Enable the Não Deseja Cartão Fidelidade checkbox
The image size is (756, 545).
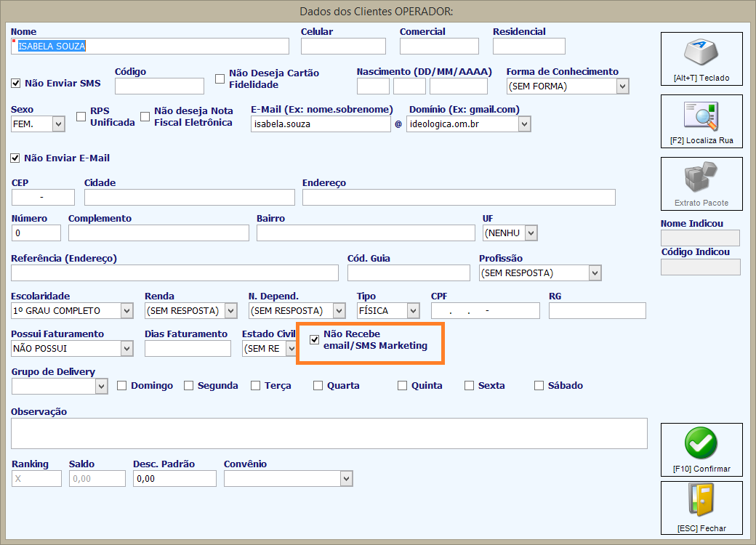(220, 78)
